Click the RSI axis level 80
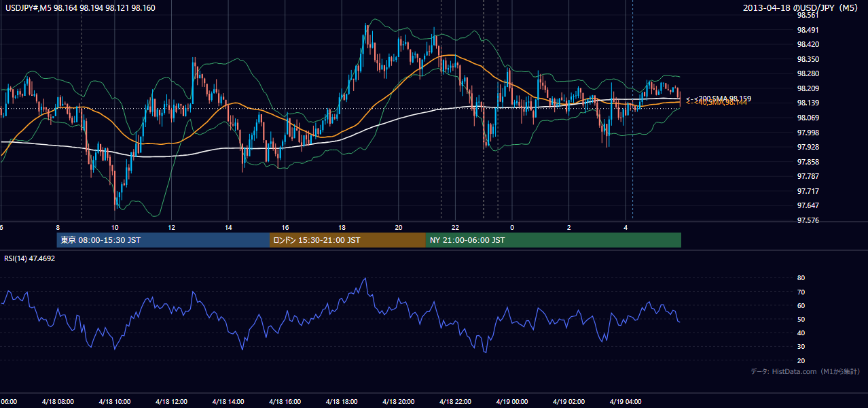The width and height of the screenshot is (868, 408). pos(801,278)
